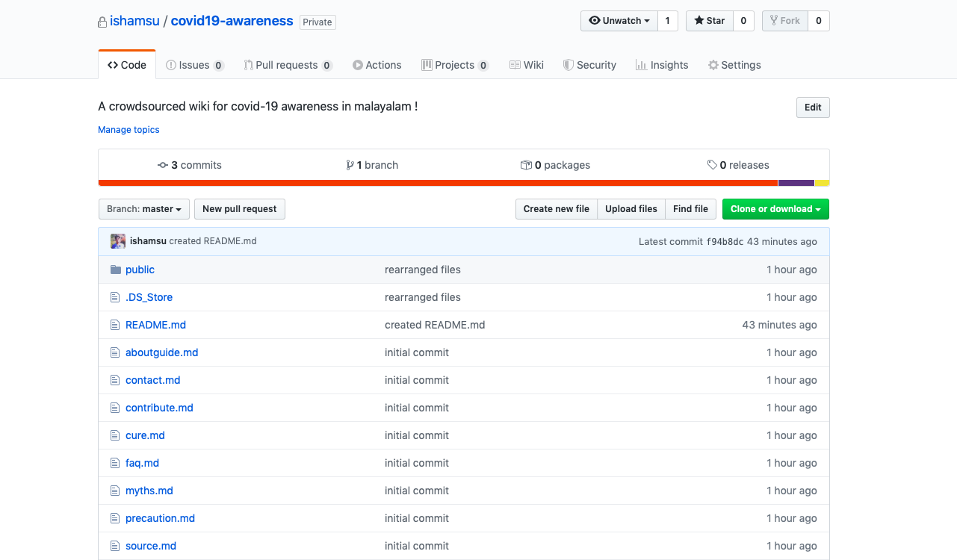Screen dimensions: 957x560
Task: Click the file icon beside contribute.md
Action: coord(115,408)
